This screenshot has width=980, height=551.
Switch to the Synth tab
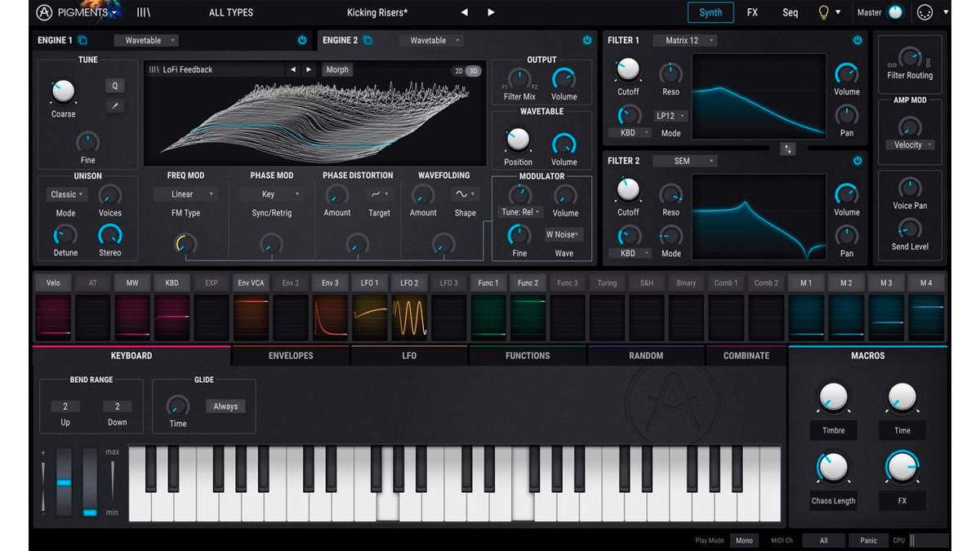click(x=710, y=12)
